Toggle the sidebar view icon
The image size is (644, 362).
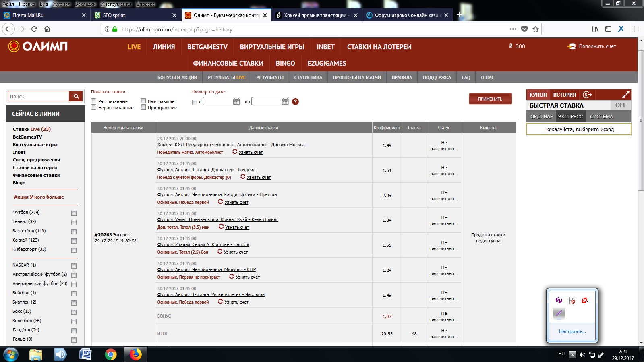tap(608, 29)
